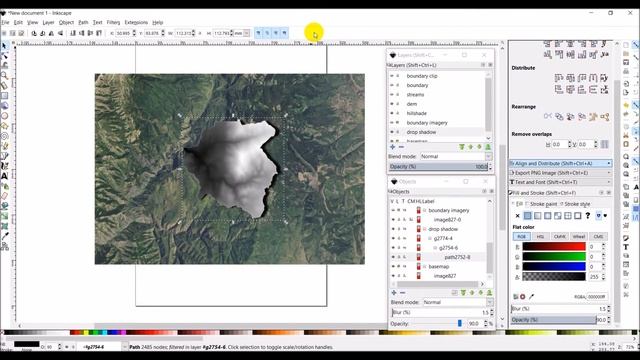Viewport: 640px width, 360px height.
Task: Open Align and Distribute dock tab
Action: pos(560,163)
